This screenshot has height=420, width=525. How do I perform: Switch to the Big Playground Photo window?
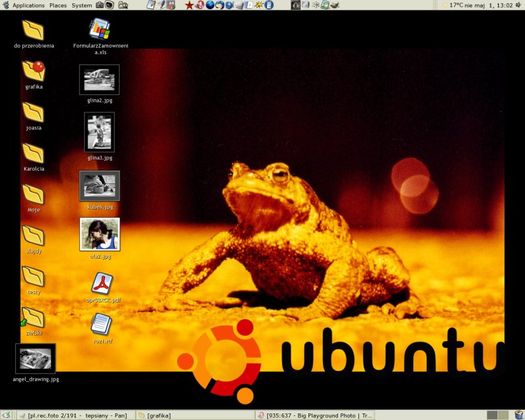point(315,415)
